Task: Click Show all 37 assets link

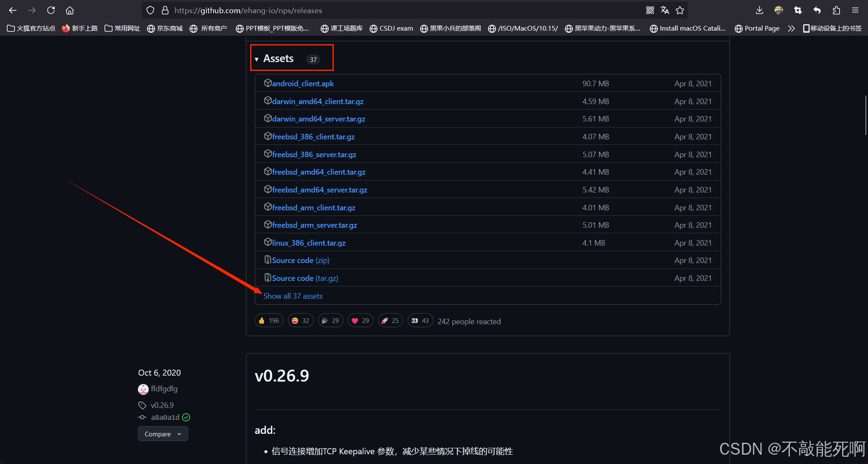Action: (293, 296)
